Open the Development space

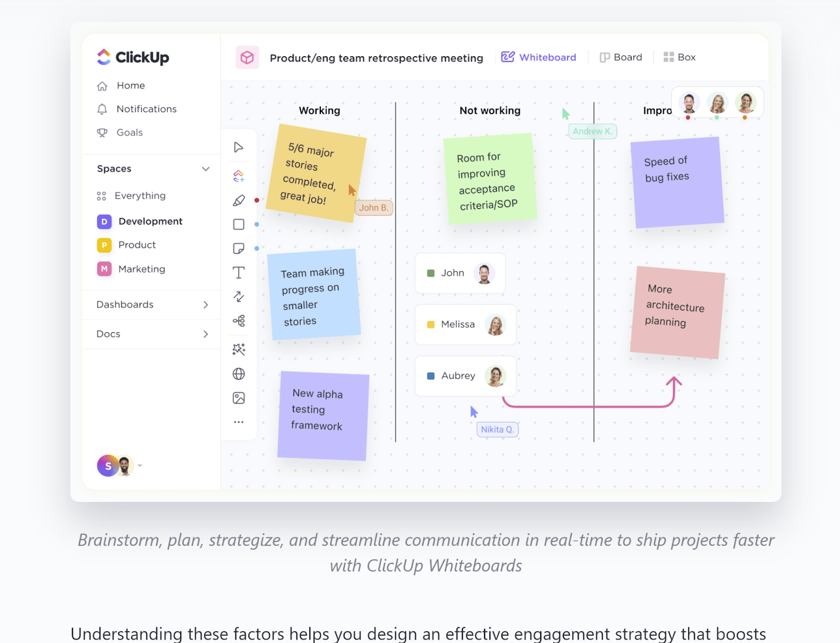point(150,222)
